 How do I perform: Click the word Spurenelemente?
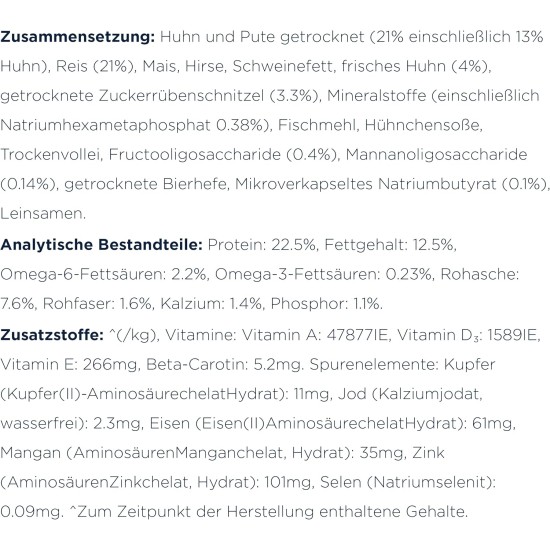[374, 365]
